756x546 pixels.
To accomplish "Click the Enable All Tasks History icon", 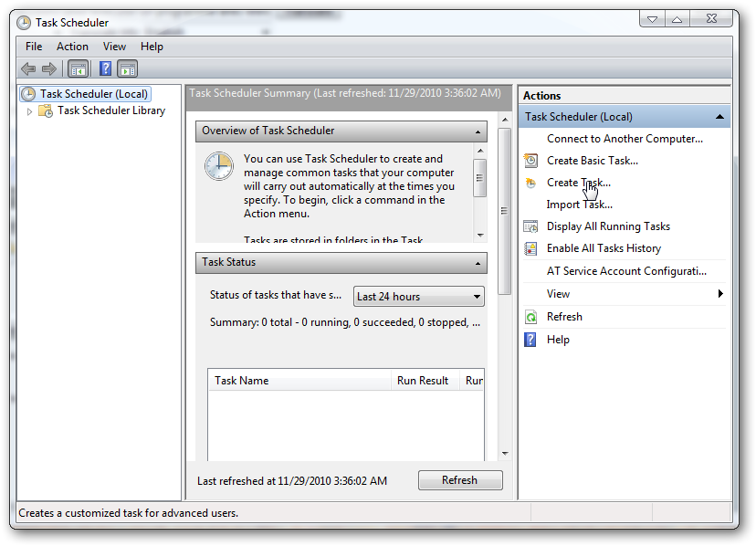I will pos(530,248).
